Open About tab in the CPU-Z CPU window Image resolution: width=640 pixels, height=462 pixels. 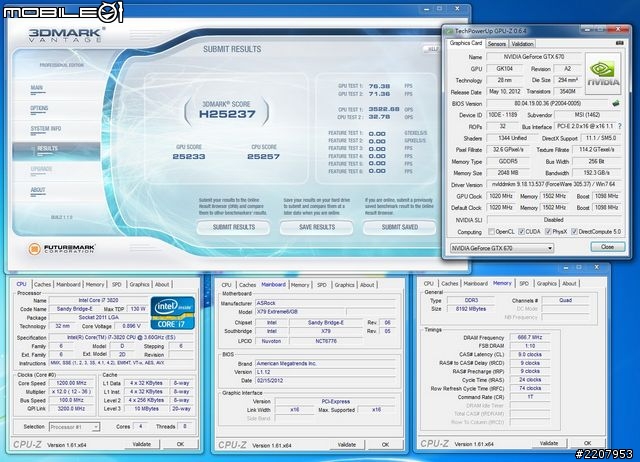[162, 284]
